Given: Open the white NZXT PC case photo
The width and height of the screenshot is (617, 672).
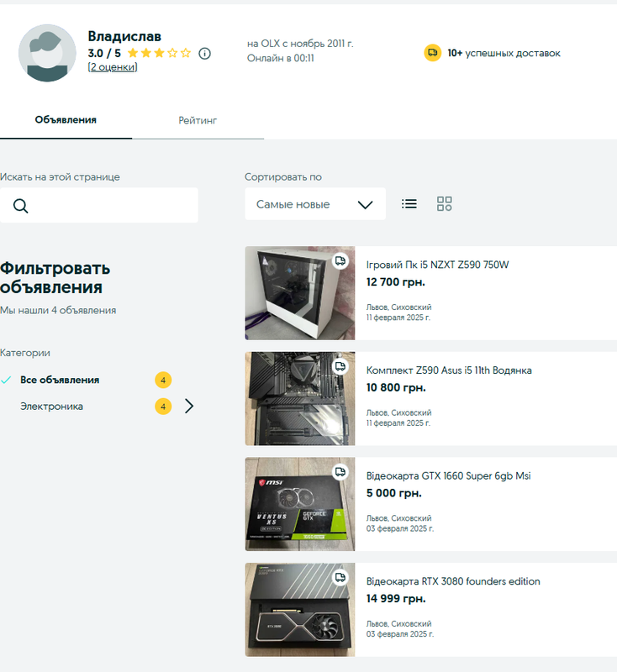Looking at the screenshot, I should point(300,293).
